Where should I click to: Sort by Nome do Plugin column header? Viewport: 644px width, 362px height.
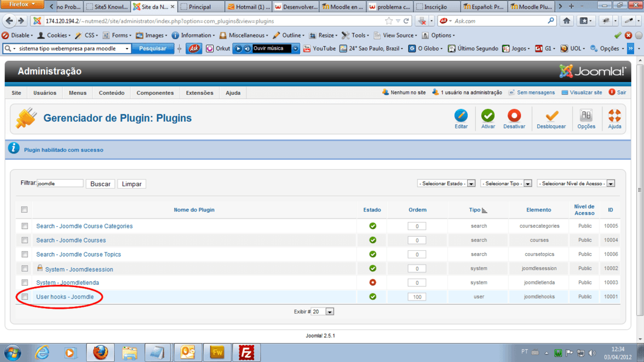pos(194,210)
